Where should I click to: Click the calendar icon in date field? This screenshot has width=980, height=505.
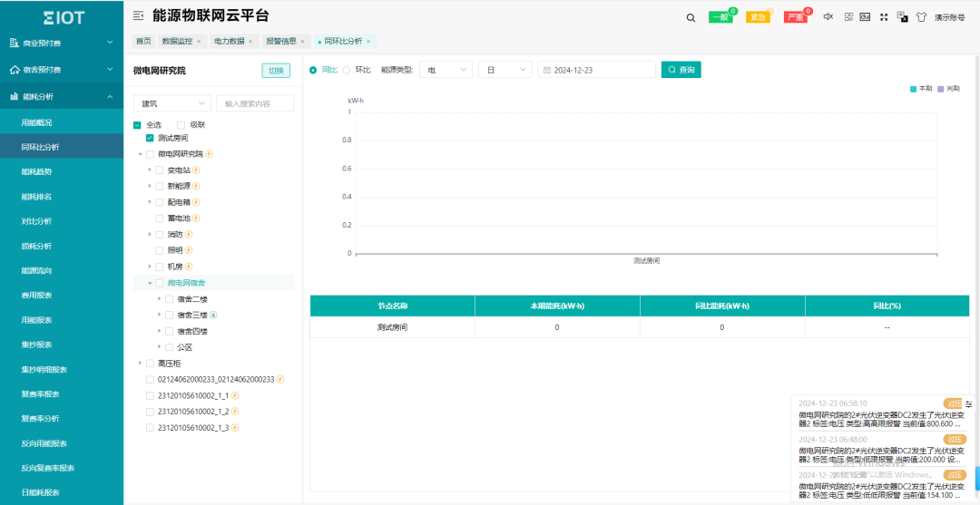(x=547, y=70)
